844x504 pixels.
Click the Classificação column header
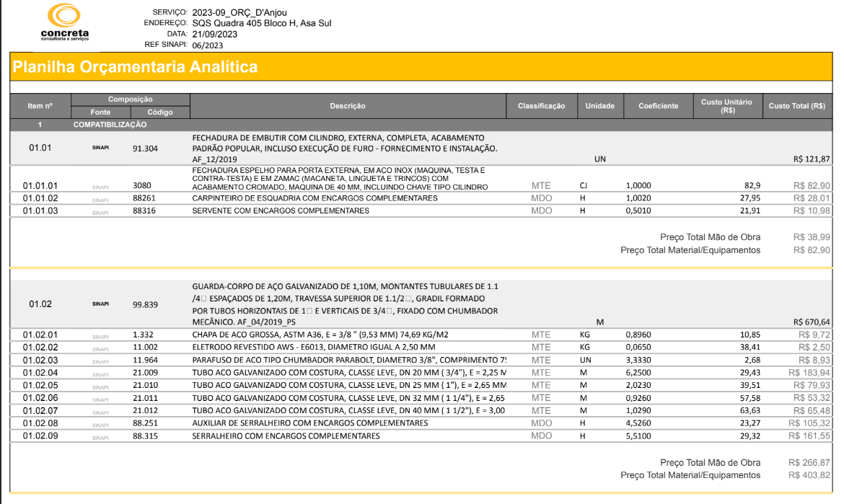(542, 106)
